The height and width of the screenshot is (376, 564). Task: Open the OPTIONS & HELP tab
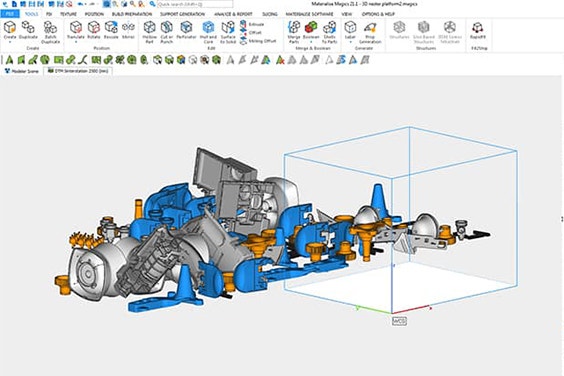coord(378,14)
